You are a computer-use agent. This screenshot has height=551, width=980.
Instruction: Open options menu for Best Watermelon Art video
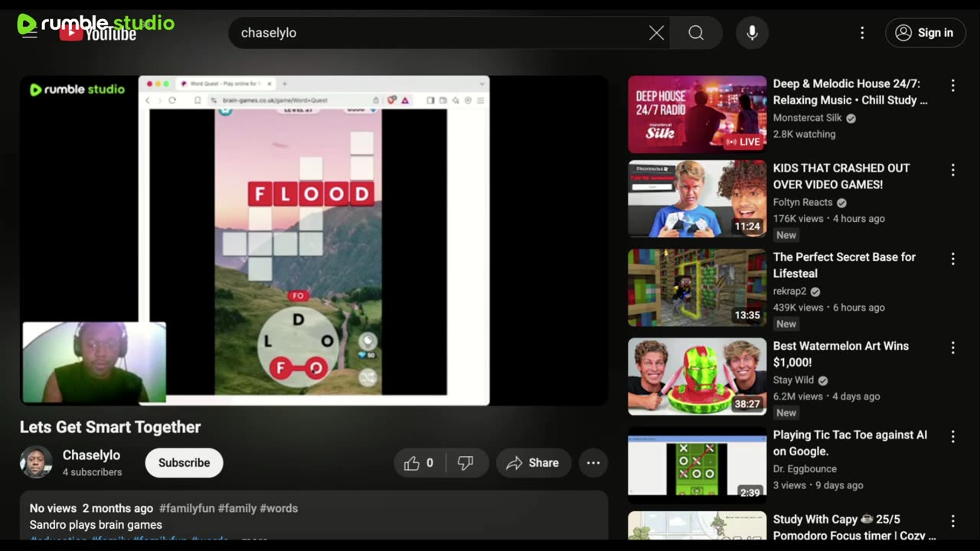pos(953,347)
